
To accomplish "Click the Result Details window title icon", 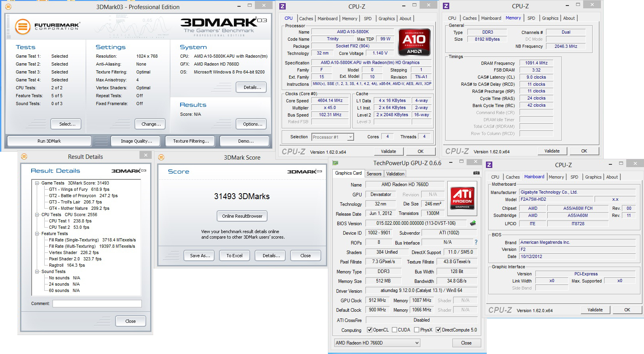I will 24,156.
